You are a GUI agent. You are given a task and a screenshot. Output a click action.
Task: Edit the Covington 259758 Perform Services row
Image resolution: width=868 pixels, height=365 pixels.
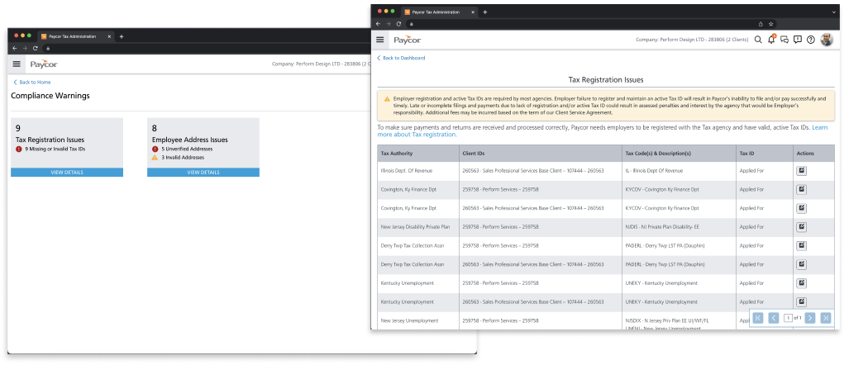[x=801, y=190]
